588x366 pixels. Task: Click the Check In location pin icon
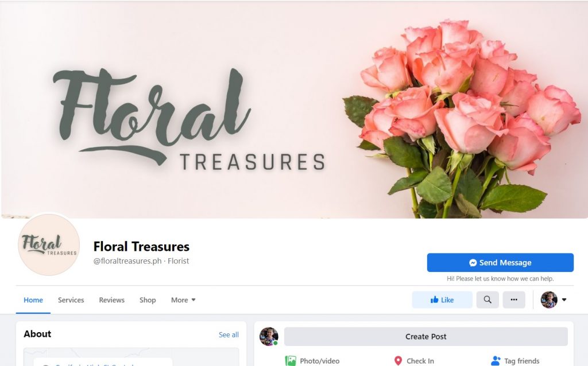[399, 361]
